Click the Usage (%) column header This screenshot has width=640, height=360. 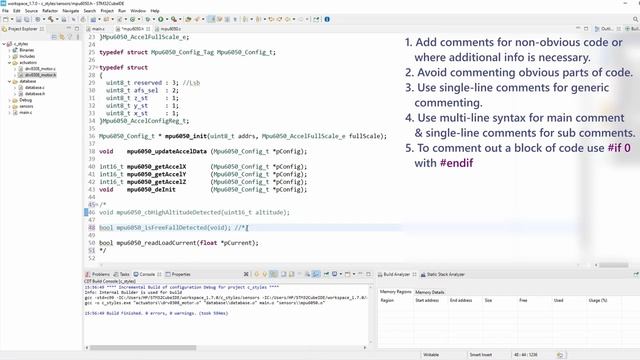[x=598, y=300]
